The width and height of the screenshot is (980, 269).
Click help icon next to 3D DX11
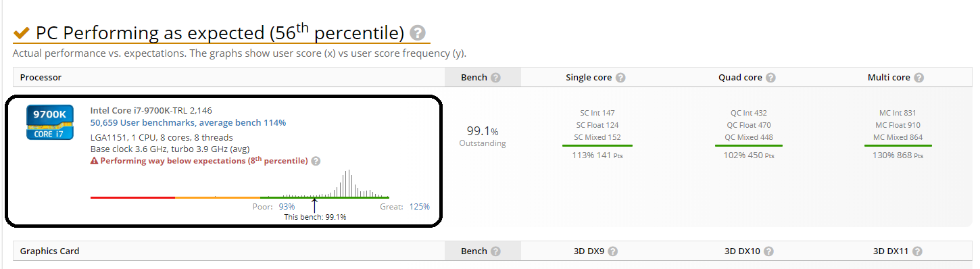917,251
